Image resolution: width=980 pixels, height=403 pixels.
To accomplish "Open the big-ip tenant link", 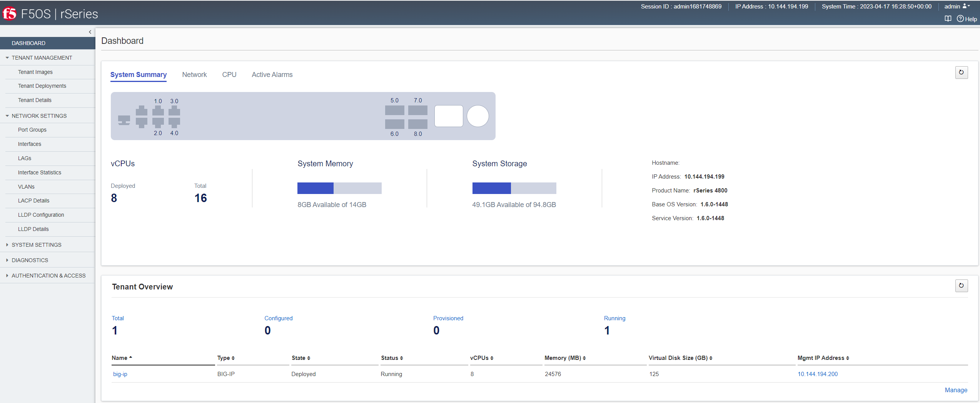I will tap(120, 374).
